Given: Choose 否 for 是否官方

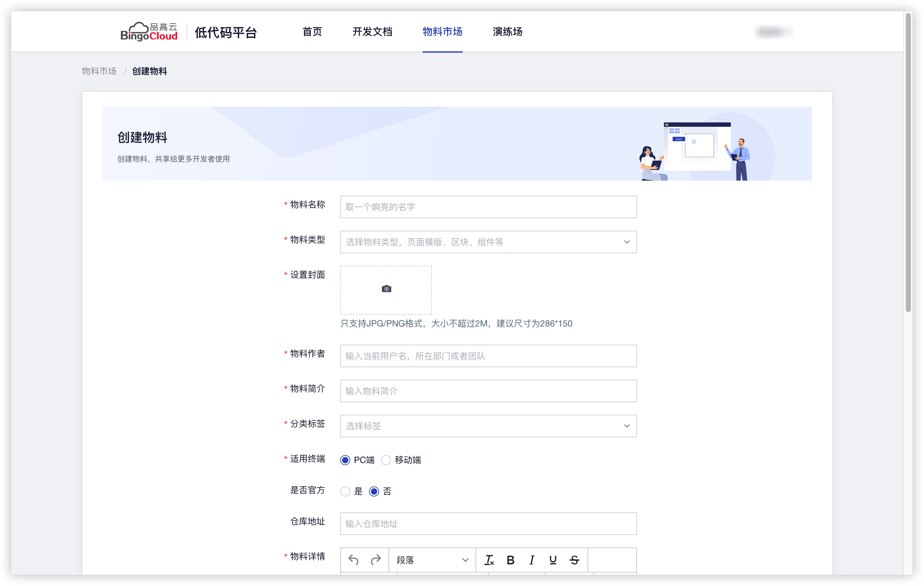Looking at the screenshot, I should click(374, 491).
